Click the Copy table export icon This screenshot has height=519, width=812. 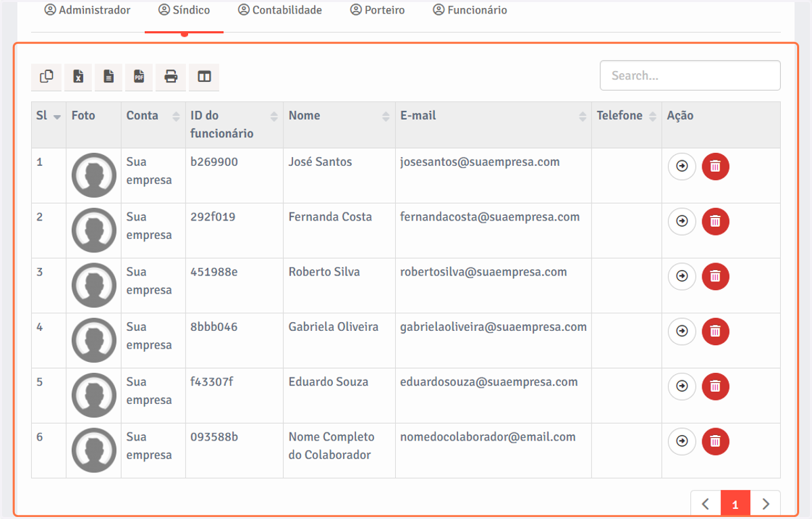pos(47,77)
